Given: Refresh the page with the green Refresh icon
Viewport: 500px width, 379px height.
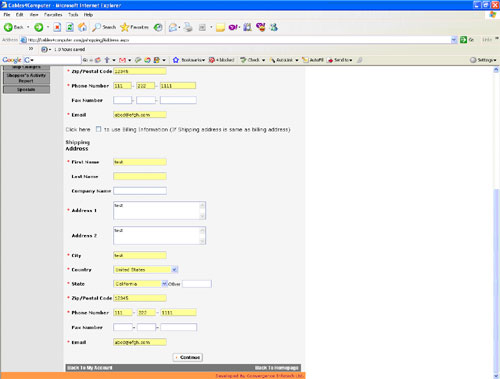Looking at the screenshot, I should pos(70,27).
